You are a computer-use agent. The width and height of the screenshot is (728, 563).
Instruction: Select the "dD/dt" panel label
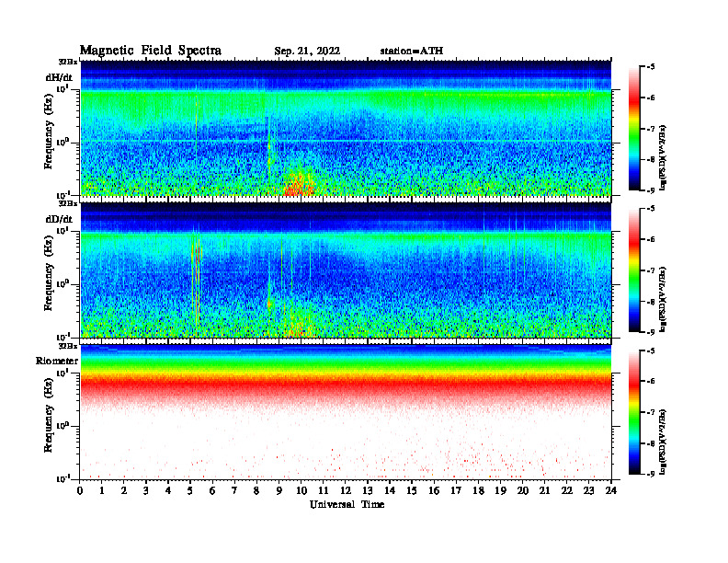click(x=59, y=219)
